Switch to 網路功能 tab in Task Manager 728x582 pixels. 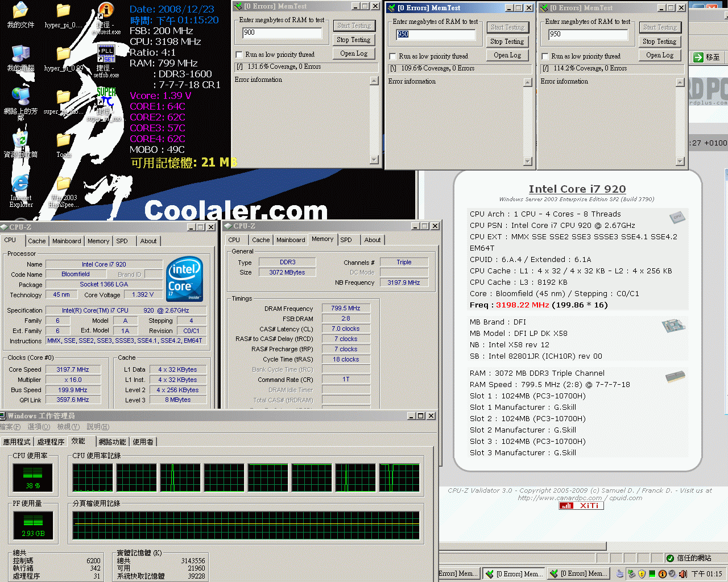113,442
